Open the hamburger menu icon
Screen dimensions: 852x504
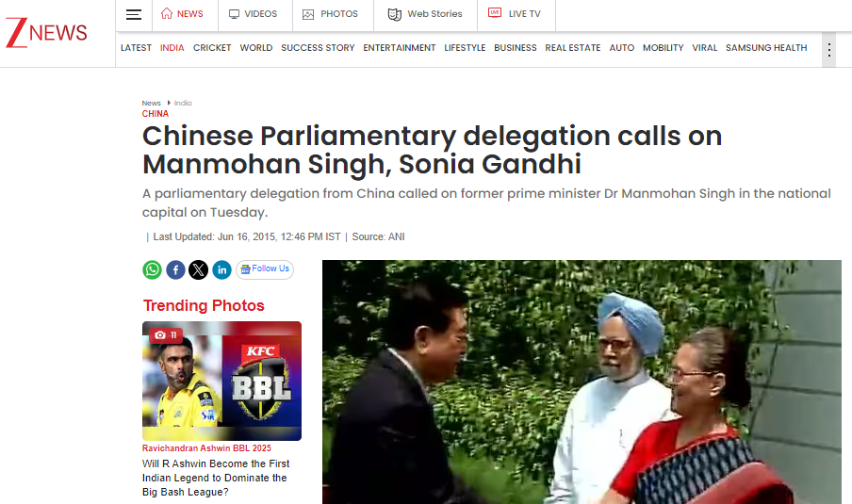click(x=134, y=15)
